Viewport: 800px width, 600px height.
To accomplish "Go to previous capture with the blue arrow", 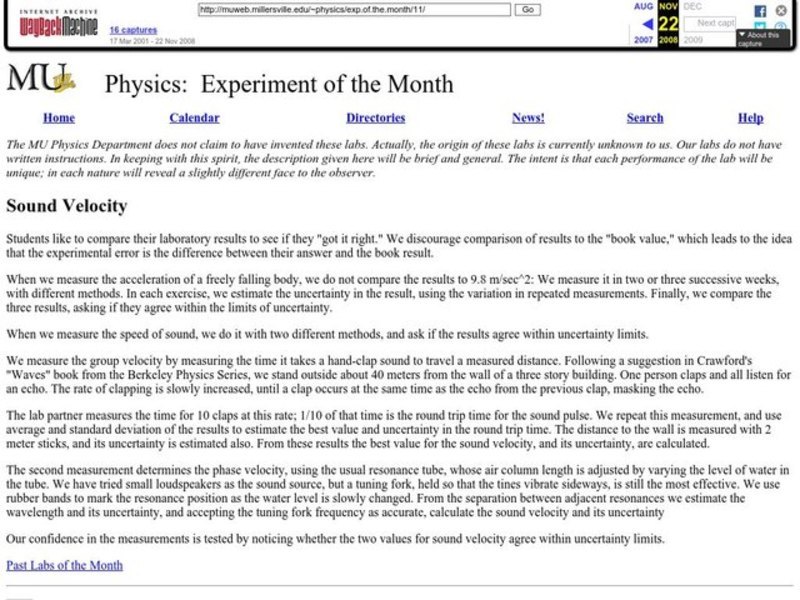I will click(x=648, y=24).
